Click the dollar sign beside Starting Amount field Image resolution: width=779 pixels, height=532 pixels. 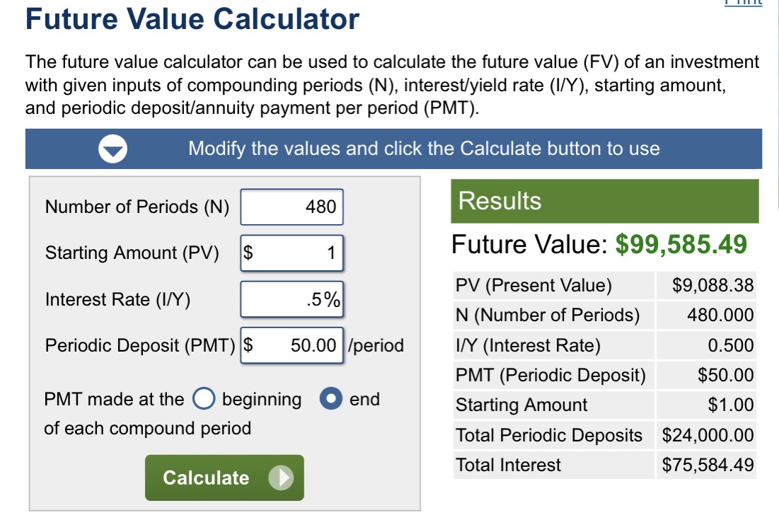pos(248,253)
